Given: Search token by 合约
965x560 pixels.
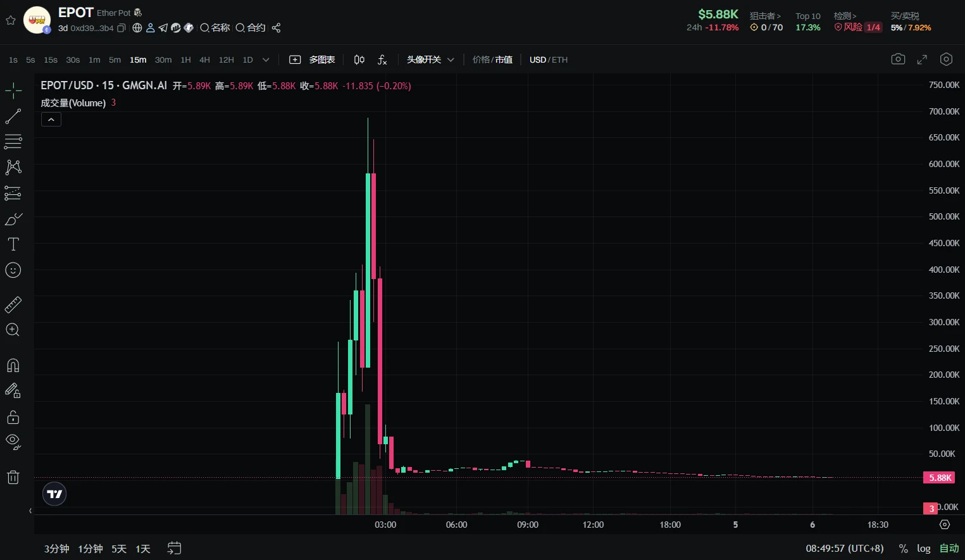Looking at the screenshot, I should point(251,28).
